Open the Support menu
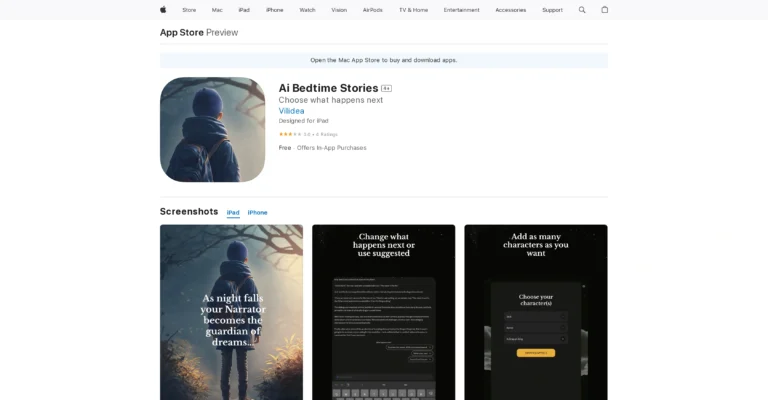 click(x=552, y=10)
